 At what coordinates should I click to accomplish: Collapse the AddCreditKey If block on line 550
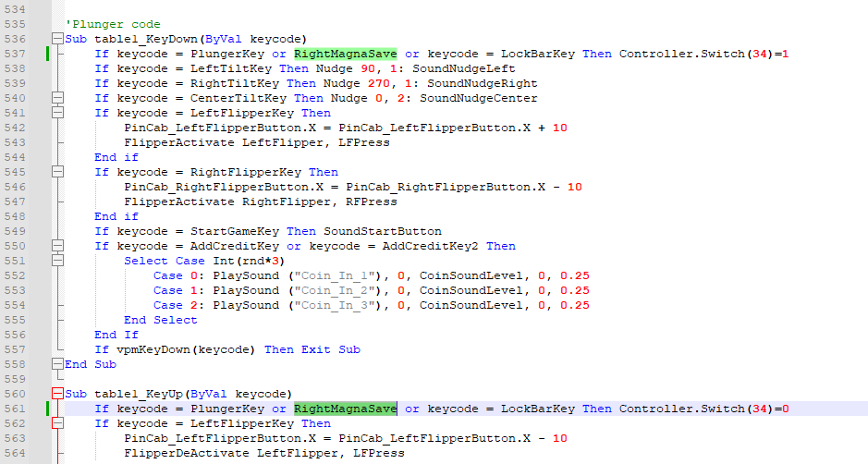[x=57, y=246]
